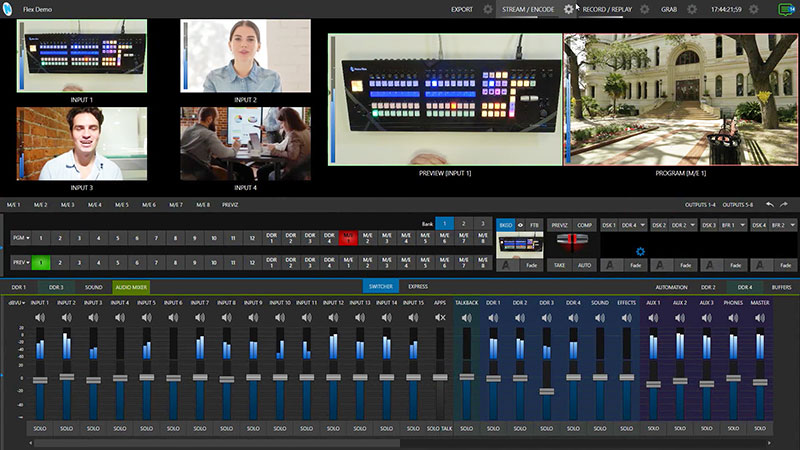Open the Buffers tab
Screen dimensions: 800x450
[781, 287]
